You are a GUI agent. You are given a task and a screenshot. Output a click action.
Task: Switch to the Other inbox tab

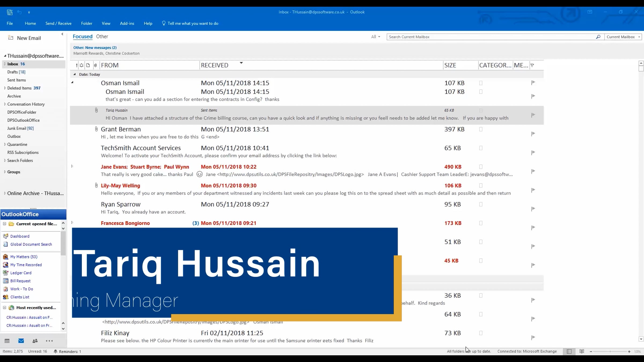pyautogui.click(x=102, y=36)
